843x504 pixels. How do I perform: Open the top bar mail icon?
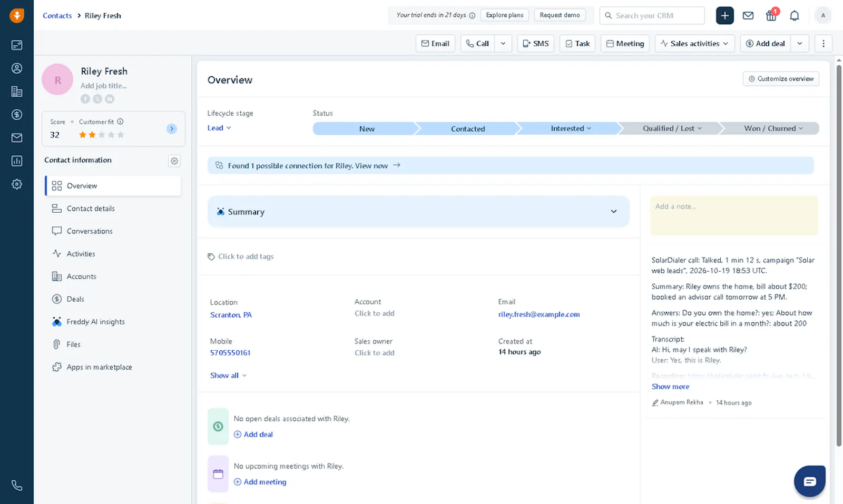[x=748, y=16]
